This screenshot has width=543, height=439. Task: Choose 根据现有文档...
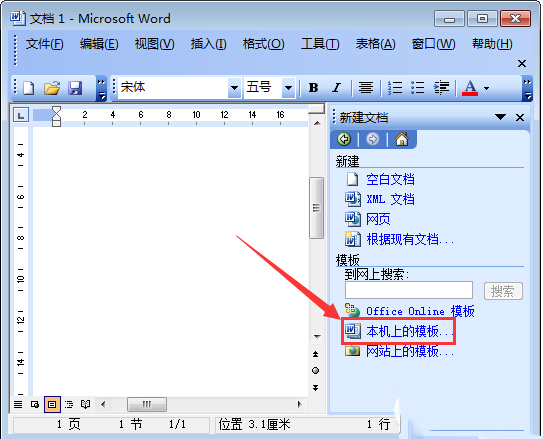410,239
